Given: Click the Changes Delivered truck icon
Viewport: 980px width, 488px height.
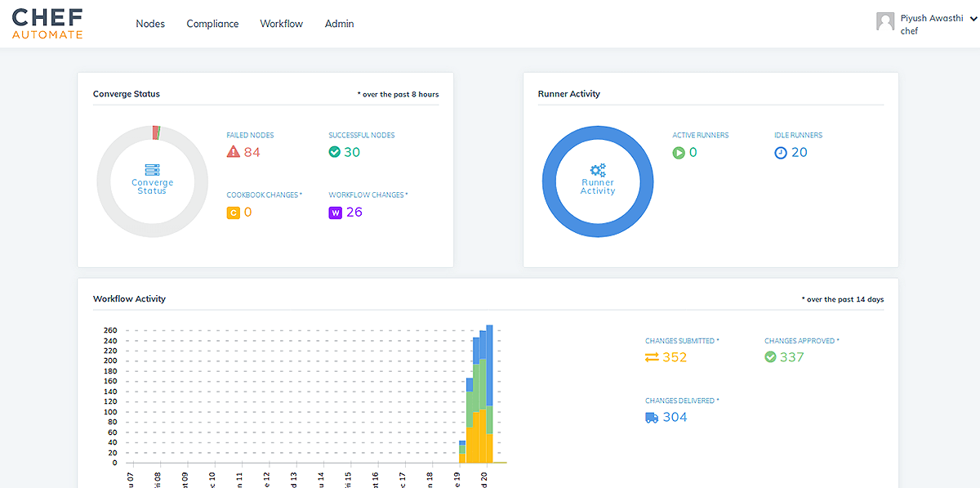Looking at the screenshot, I should click(x=650, y=417).
